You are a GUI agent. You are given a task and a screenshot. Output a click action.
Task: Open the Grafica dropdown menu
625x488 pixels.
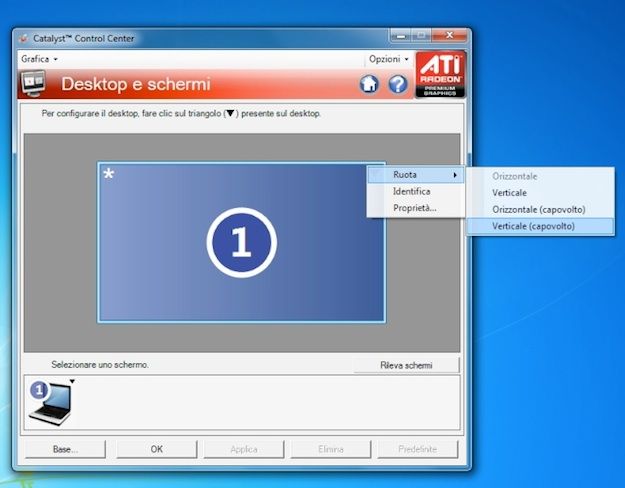(x=40, y=59)
